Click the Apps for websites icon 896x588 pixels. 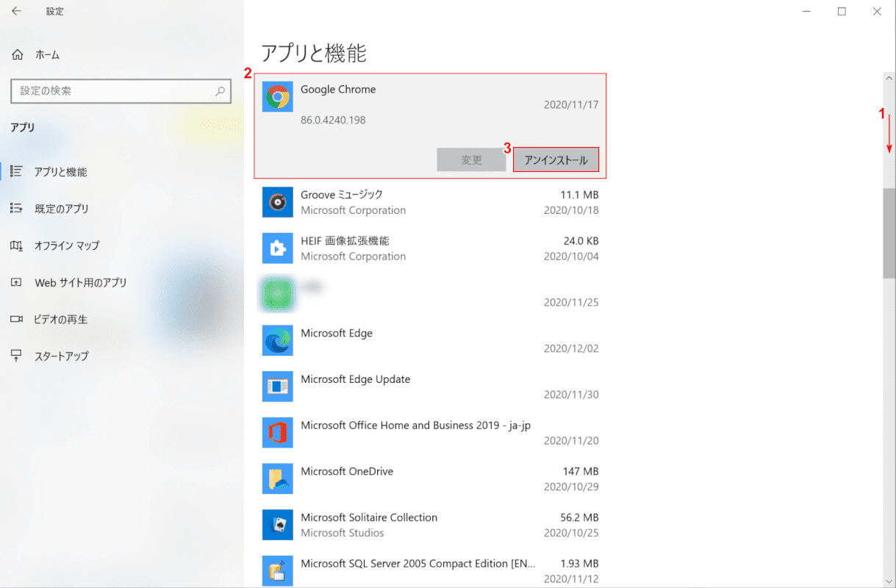pos(16,282)
